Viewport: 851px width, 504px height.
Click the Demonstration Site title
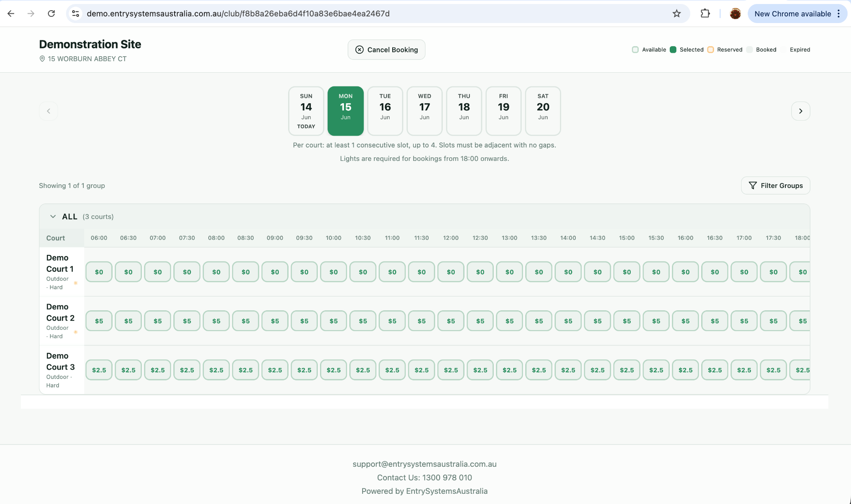click(x=90, y=44)
